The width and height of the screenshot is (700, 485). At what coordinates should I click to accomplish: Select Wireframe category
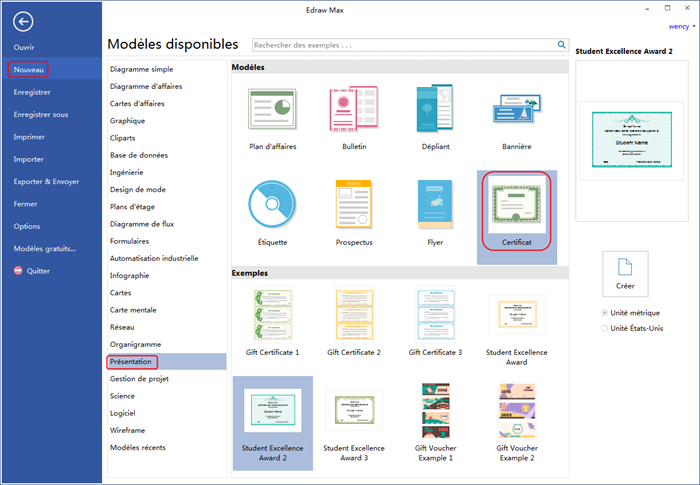click(127, 431)
